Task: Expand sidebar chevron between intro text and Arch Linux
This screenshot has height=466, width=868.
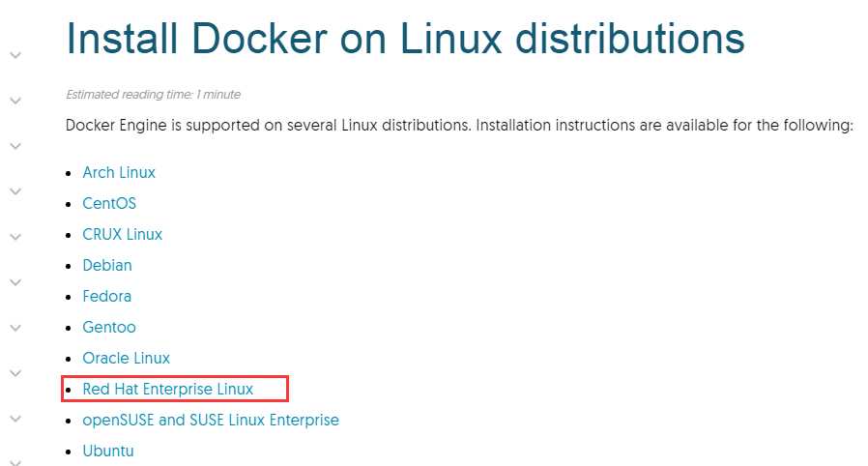Action: (15, 146)
